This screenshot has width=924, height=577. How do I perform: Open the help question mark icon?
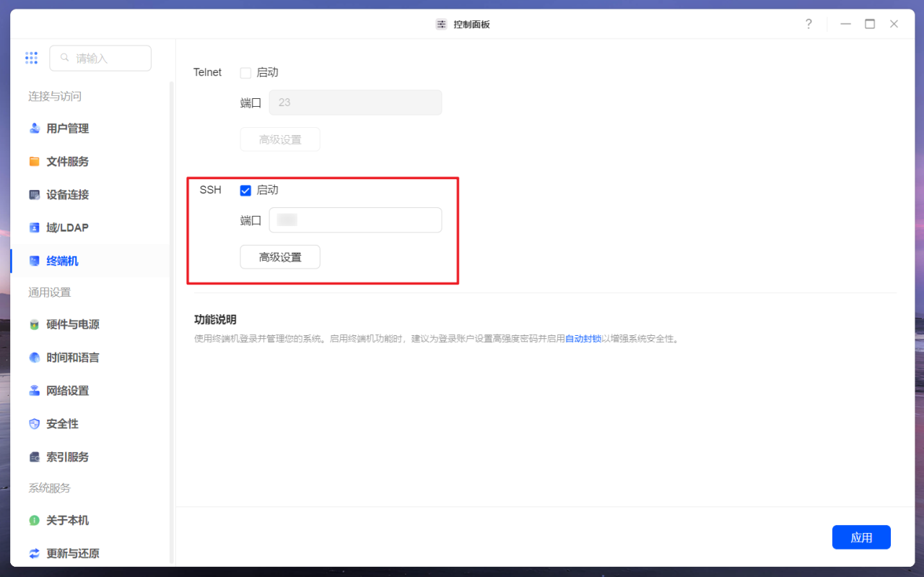coord(808,24)
